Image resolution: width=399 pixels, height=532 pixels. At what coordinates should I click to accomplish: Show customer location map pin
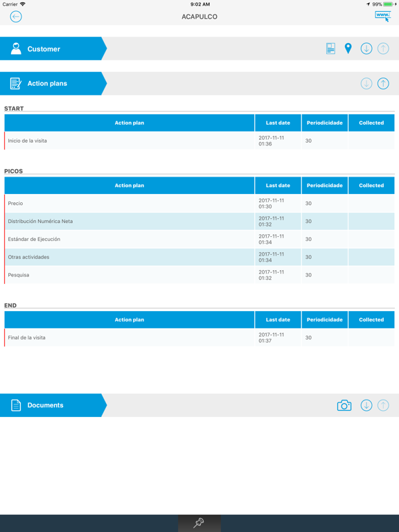click(x=348, y=48)
